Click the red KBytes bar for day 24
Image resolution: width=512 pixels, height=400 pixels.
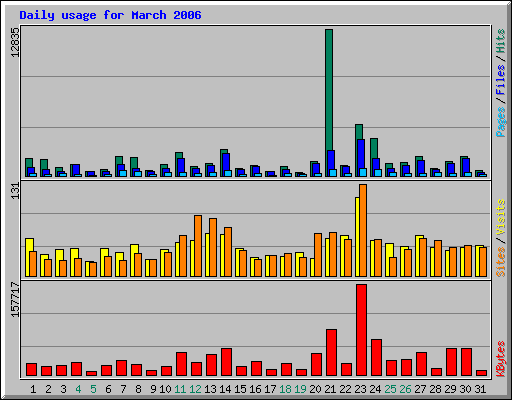pyautogui.click(x=376, y=358)
